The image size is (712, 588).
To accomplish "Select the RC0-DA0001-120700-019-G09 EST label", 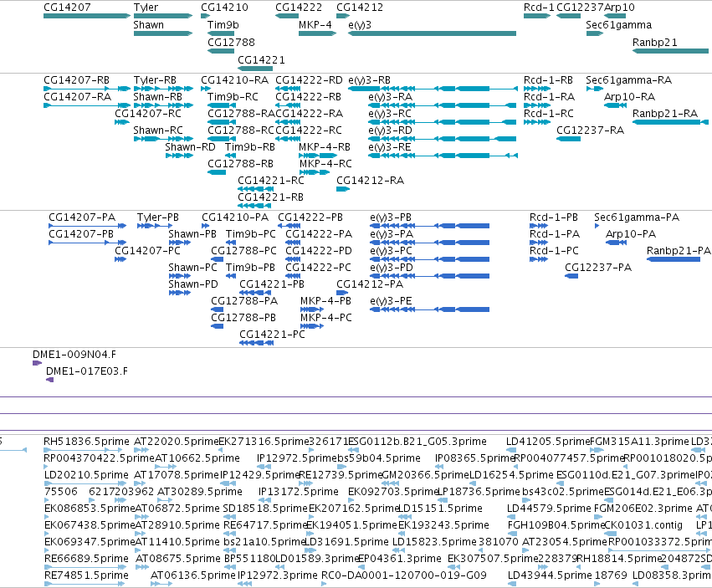I will click(x=404, y=575).
